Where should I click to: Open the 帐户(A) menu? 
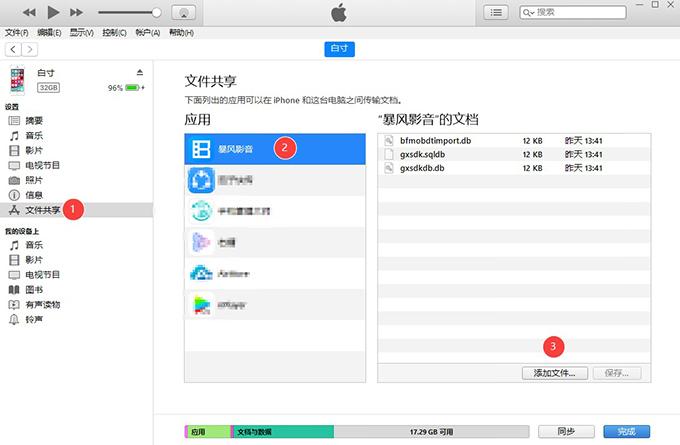click(x=147, y=33)
